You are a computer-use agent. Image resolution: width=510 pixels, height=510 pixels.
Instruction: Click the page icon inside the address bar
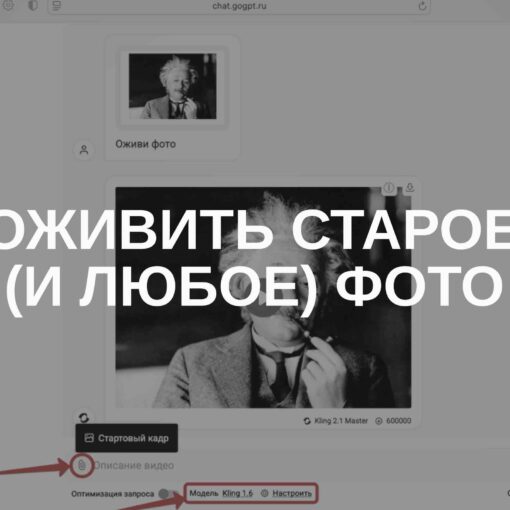coord(57,6)
